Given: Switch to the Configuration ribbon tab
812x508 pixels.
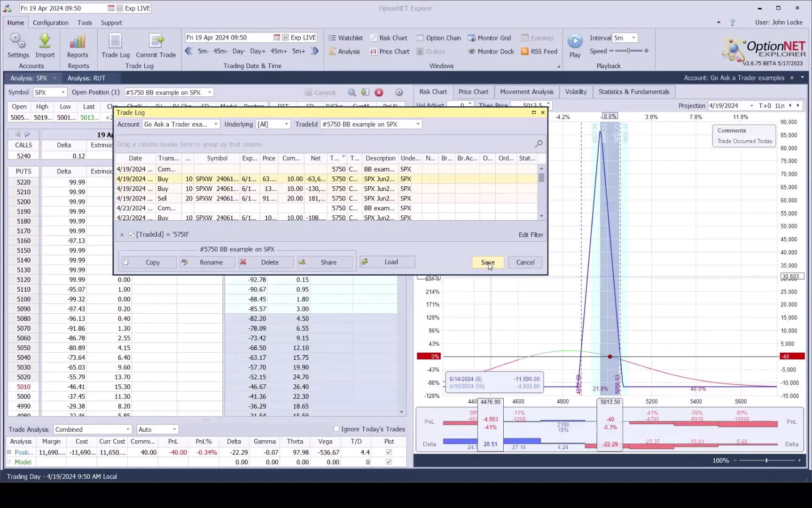Looking at the screenshot, I should click(51, 23).
